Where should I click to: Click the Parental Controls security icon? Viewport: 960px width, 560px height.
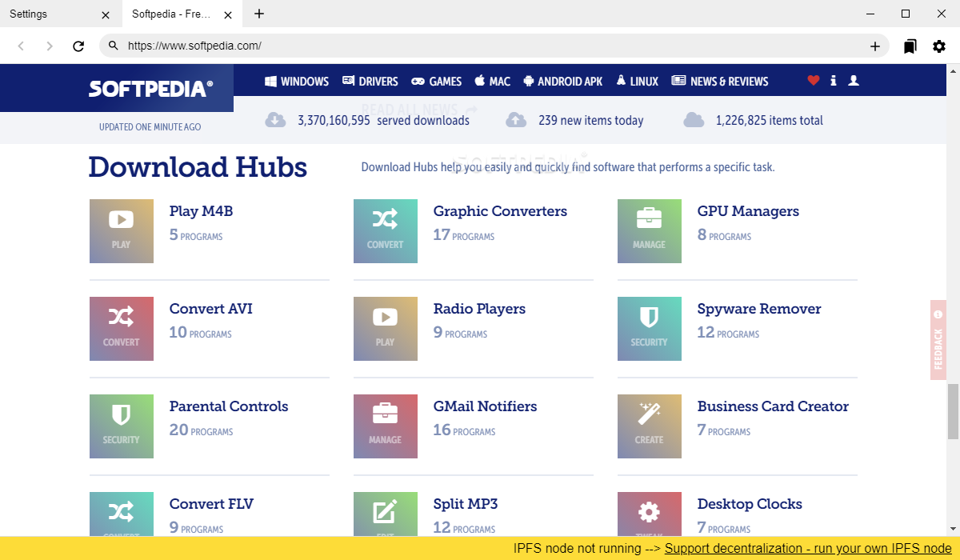pyautogui.click(x=122, y=426)
